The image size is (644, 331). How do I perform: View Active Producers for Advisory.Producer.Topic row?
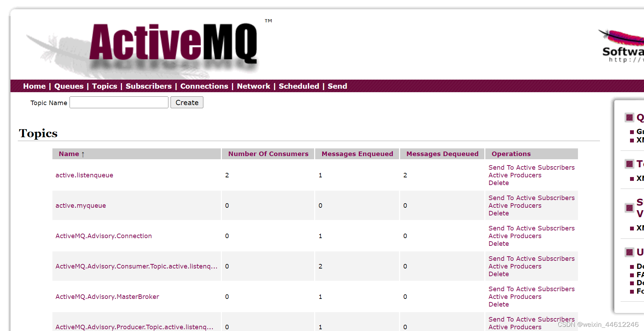(x=515, y=327)
